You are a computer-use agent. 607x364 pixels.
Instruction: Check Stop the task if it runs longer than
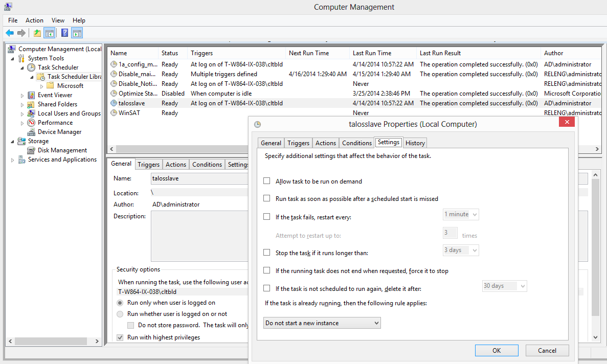click(x=267, y=252)
